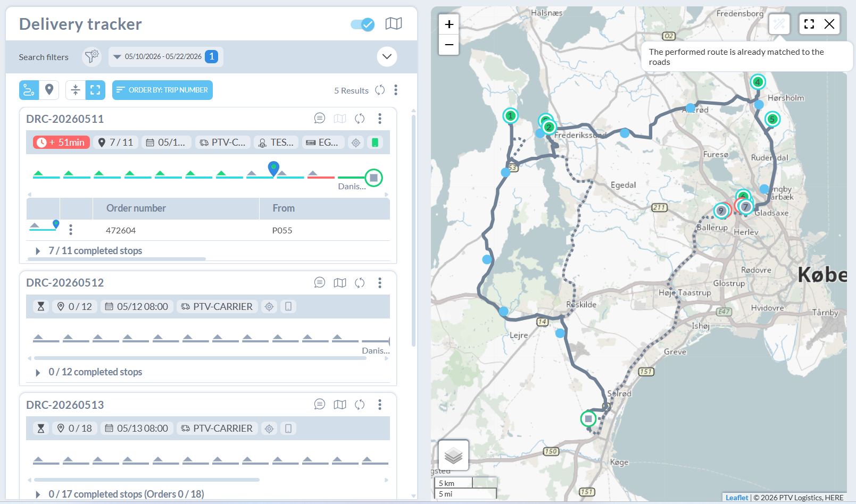Open more options menu for DRC-20260511
This screenshot has width=856, height=504.
coord(380,119)
